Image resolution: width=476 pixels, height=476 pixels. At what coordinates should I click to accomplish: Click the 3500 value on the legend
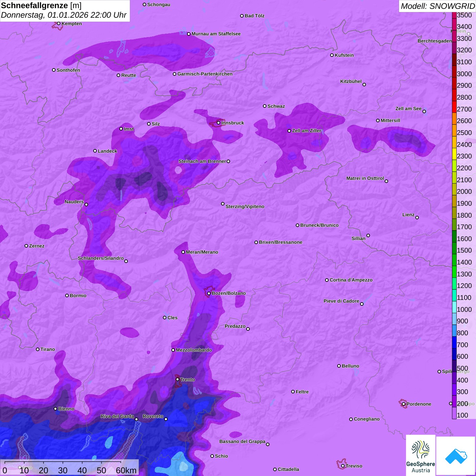tap(464, 15)
